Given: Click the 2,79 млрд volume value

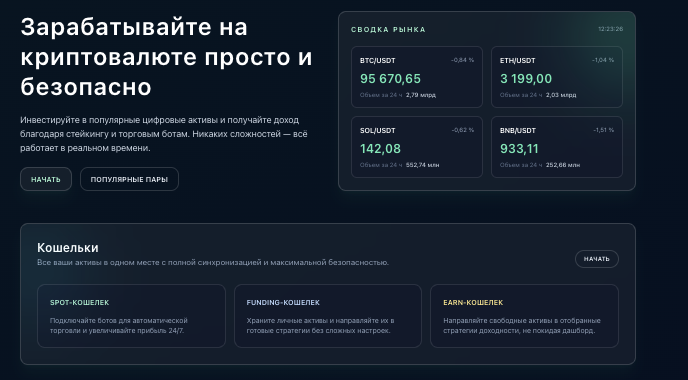Looking at the screenshot, I should pos(420,95).
